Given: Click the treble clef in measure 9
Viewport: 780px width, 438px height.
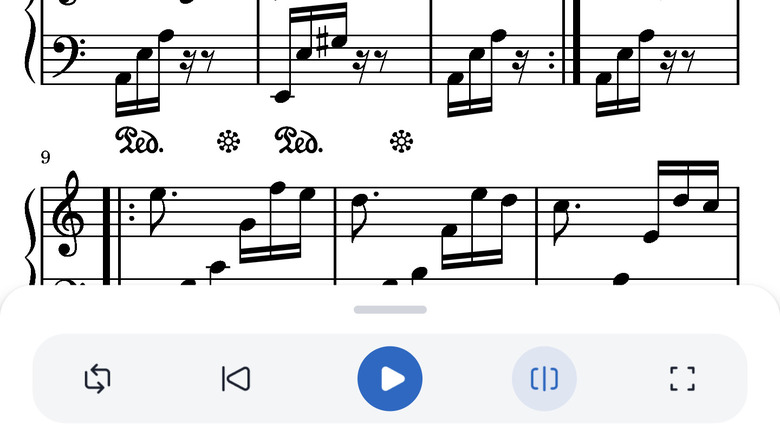Looking at the screenshot, I should (x=68, y=215).
